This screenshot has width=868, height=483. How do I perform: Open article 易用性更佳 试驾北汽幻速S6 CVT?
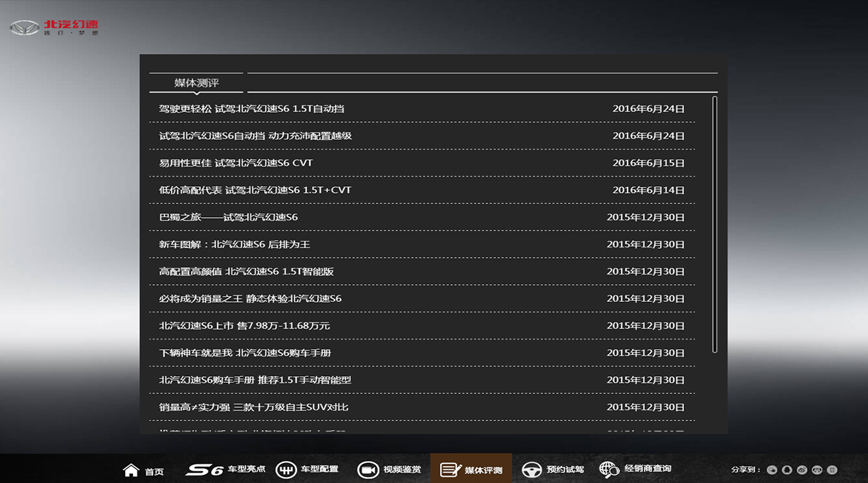click(235, 163)
